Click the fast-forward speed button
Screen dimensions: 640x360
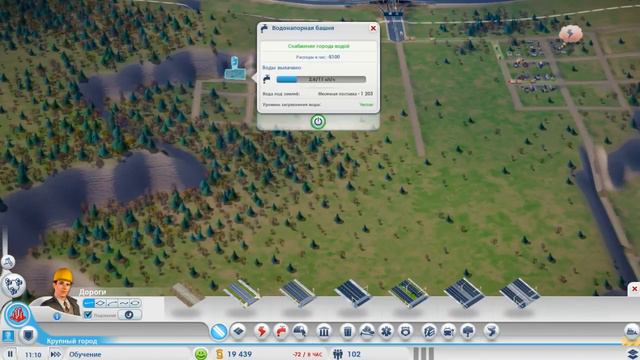(56, 354)
